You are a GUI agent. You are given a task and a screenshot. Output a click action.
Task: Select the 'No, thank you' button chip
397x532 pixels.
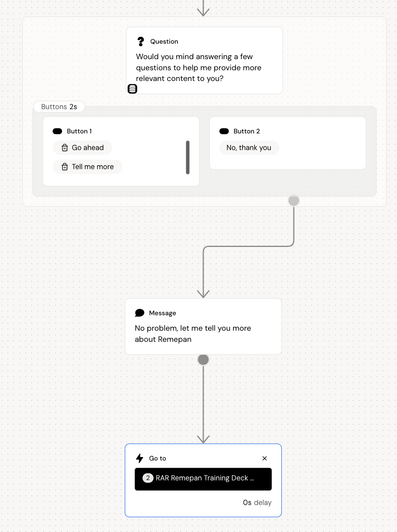[x=249, y=148]
